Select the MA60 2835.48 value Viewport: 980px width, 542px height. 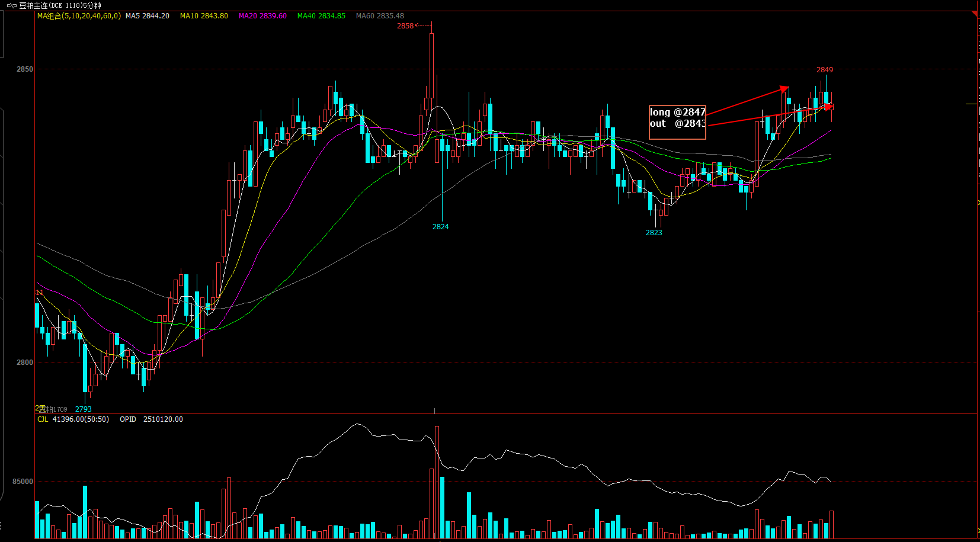[x=380, y=16]
